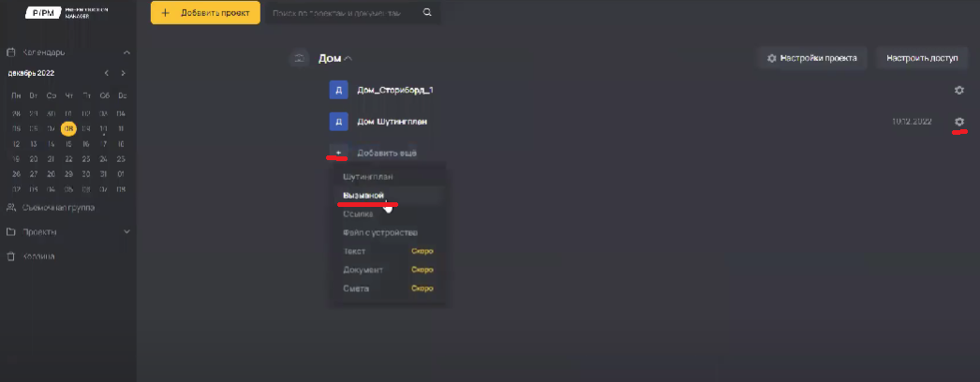This screenshot has height=382, width=980.
Task: Click the Добавить проект button
Action: pos(205,12)
